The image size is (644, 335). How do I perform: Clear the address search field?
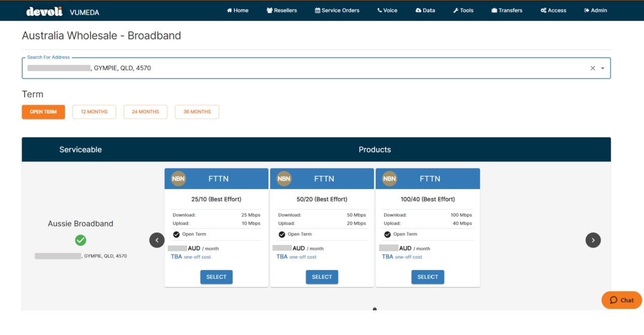coord(593,68)
